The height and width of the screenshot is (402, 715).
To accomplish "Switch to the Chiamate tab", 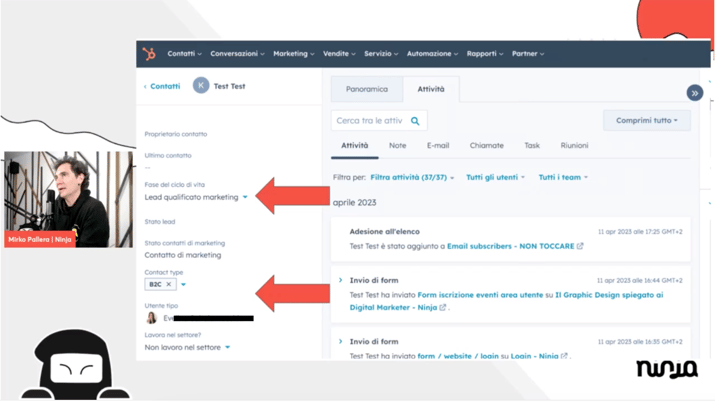I will 487,146.
